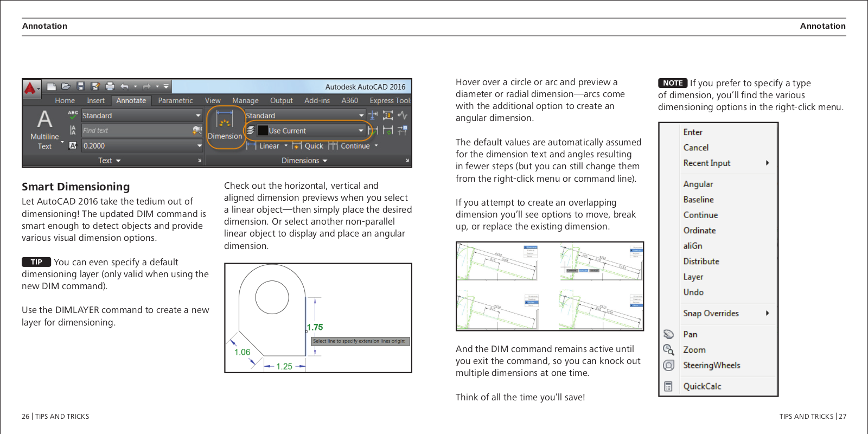Expand the Linear dimension flyout arrow

pos(286,145)
